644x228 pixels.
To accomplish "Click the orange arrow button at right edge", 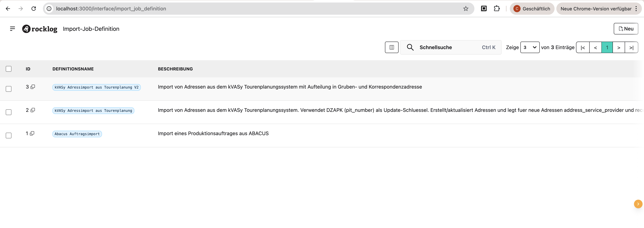I will [638, 204].
